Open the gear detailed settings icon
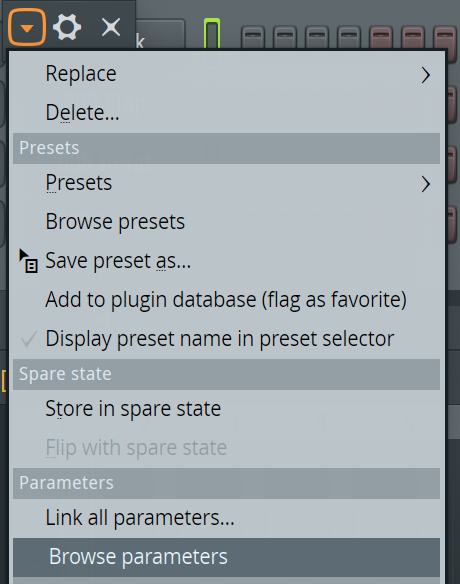The image size is (460, 584). [67, 27]
